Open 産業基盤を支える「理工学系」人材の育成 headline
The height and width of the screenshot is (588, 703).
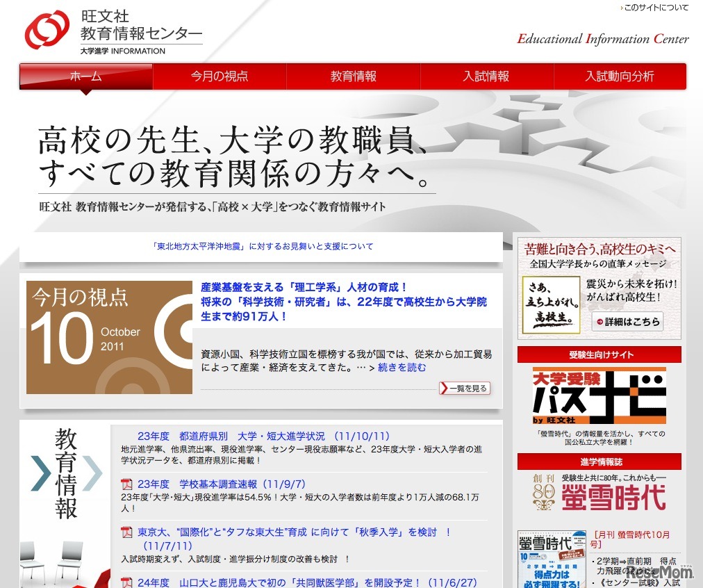coord(344,302)
